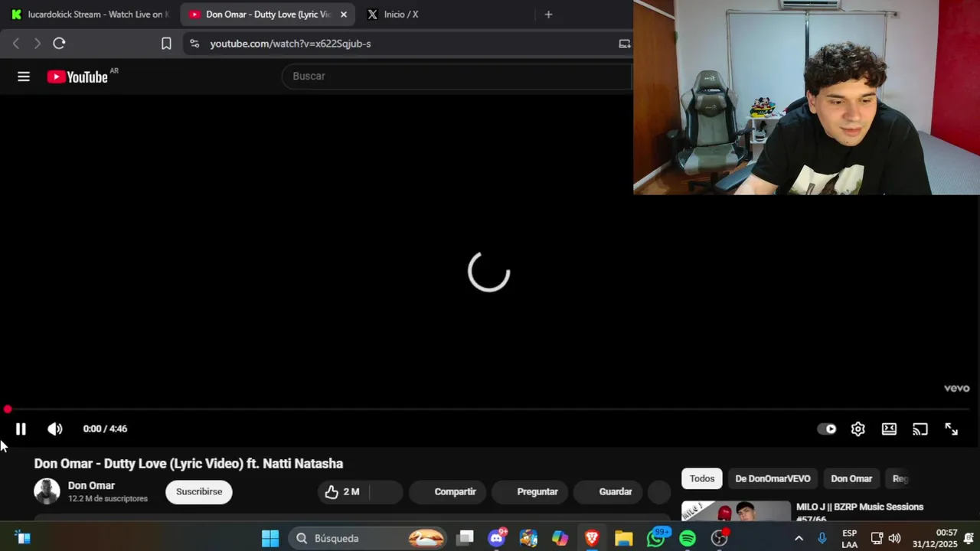Open the widgets icon at taskbar left

22,539
